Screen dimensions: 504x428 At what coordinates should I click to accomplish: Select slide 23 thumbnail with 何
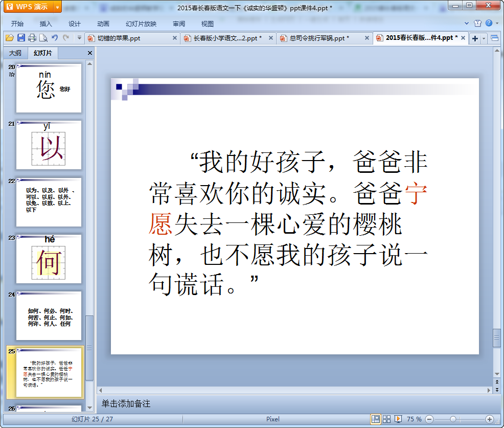click(x=49, y=259)
